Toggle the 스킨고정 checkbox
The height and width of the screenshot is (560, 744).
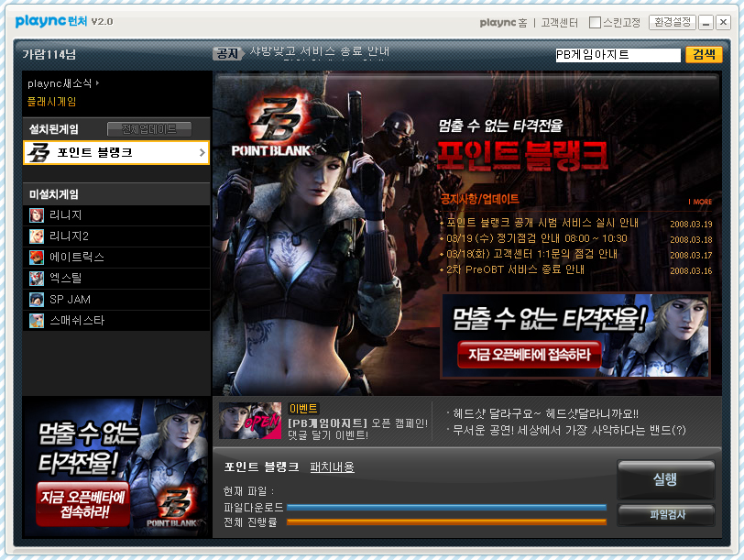(x=595, y=22)
